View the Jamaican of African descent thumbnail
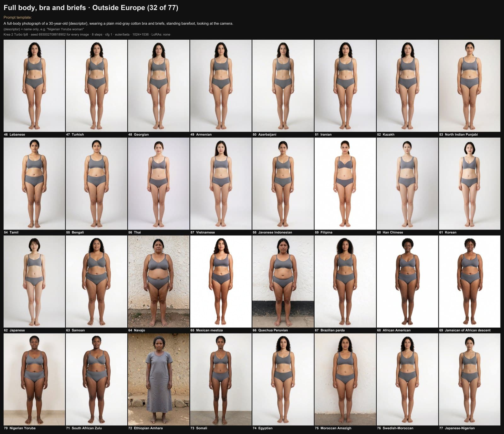This screenshot has width=504, height=434. coord(470,281)
